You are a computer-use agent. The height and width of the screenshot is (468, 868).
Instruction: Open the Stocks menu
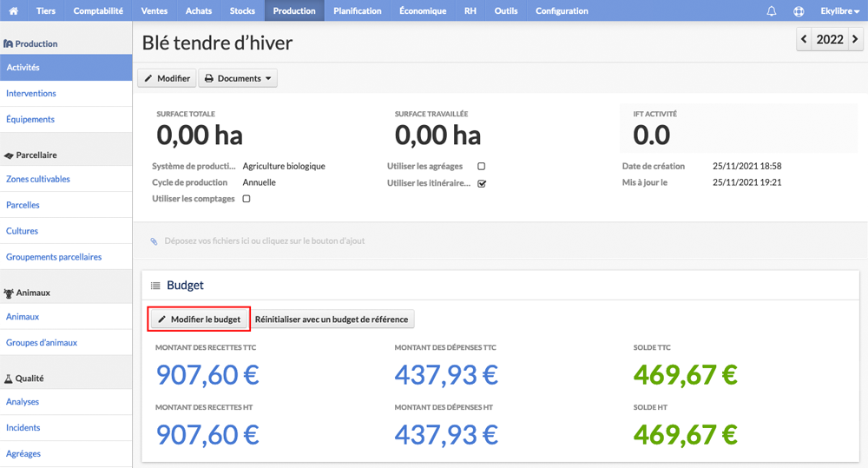click(x=242, y=10)
